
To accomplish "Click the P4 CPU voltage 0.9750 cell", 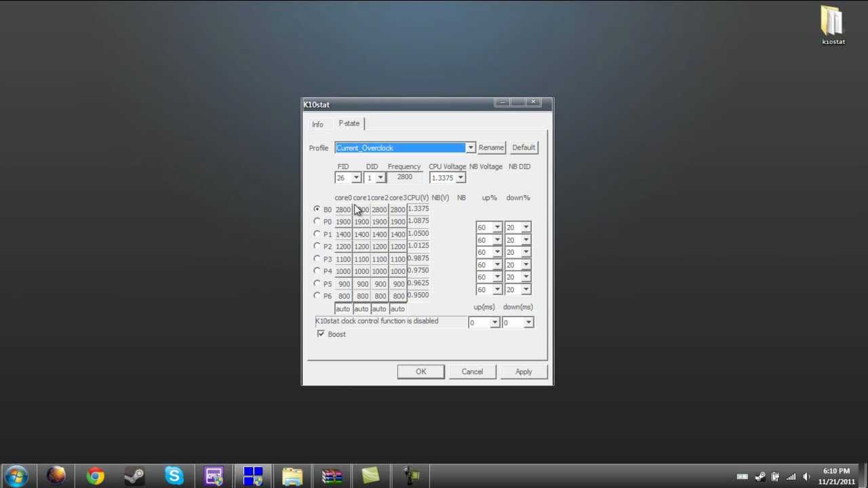I will 418,271.
